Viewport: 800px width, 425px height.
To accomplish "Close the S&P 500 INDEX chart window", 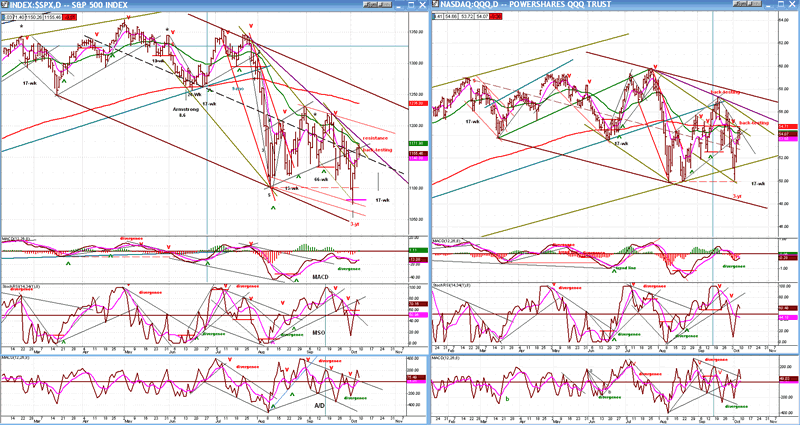I will (422, 5).
